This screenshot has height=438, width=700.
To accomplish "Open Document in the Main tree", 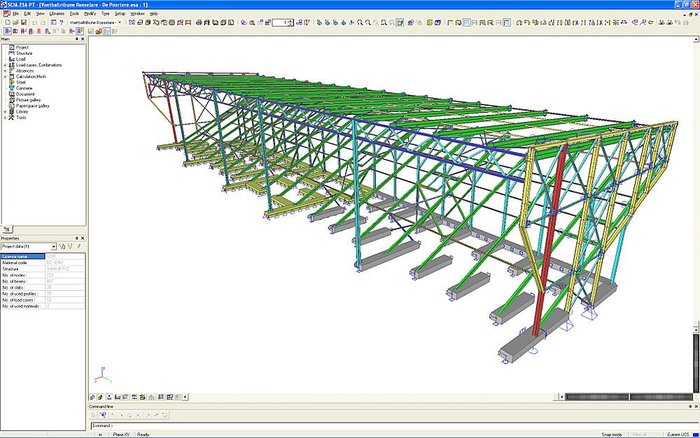I will click(x=25, y=94).
